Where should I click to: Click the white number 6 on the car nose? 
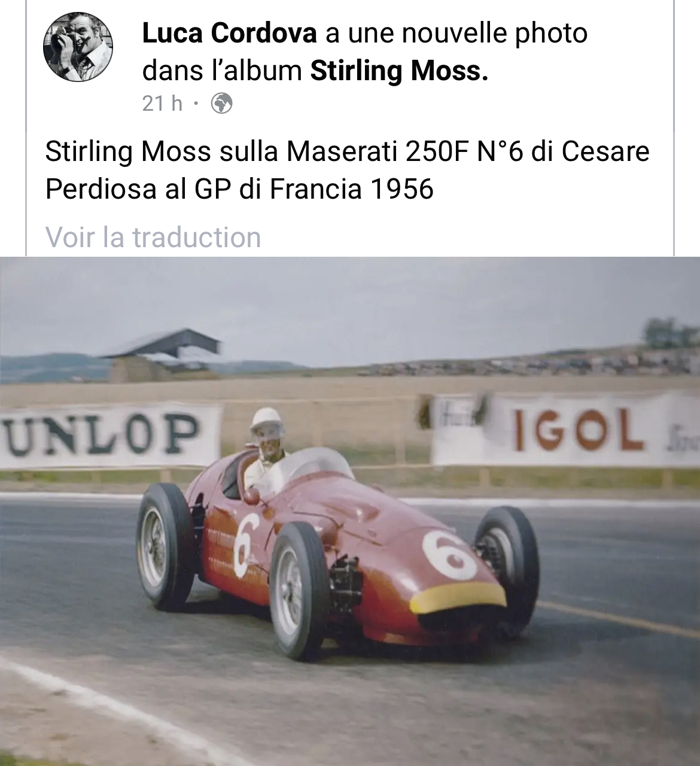click(x=449, y=555)
